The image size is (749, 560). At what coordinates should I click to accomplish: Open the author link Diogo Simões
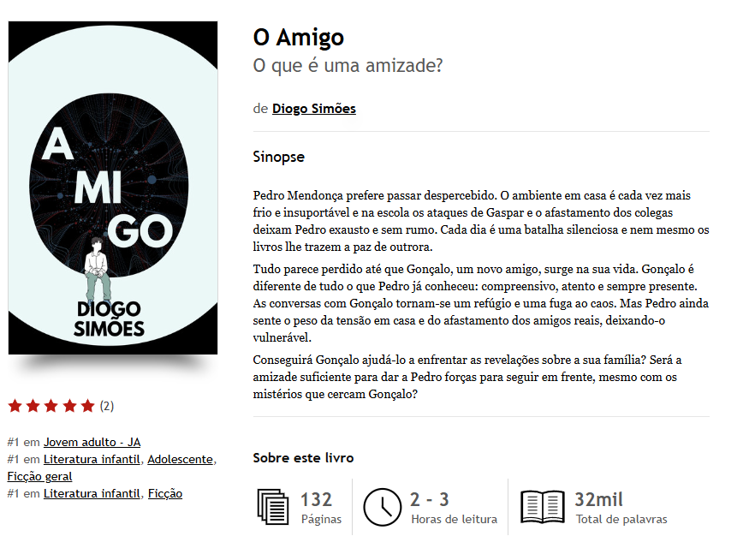pos(314,109)
